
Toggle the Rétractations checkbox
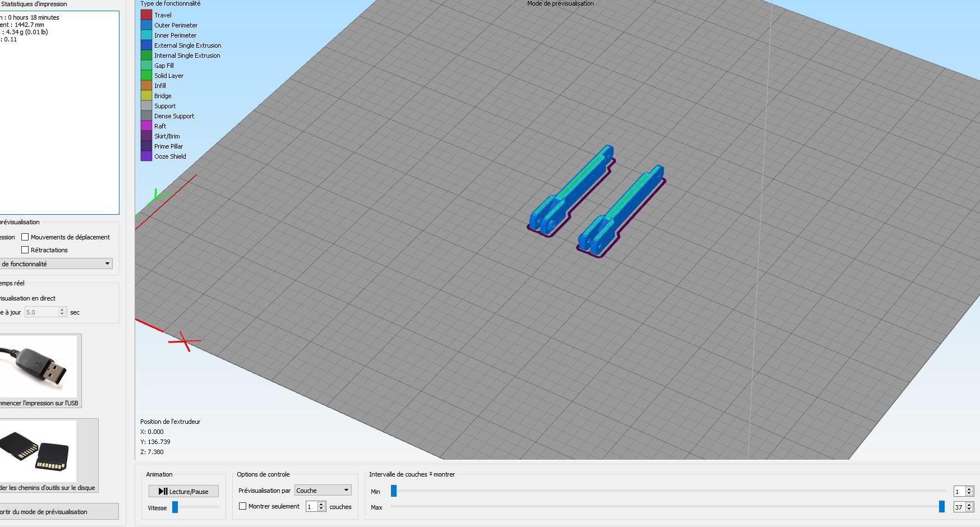coord(25,250)
